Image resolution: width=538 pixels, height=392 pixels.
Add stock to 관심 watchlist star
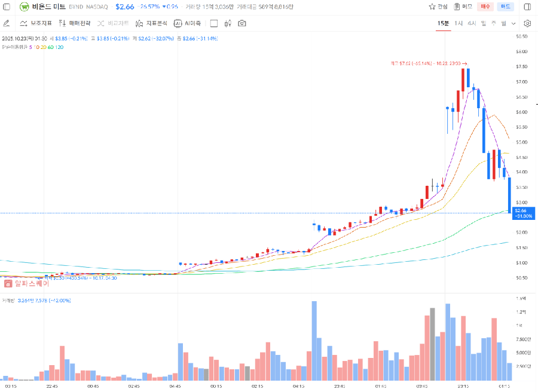tap(438, 7)
